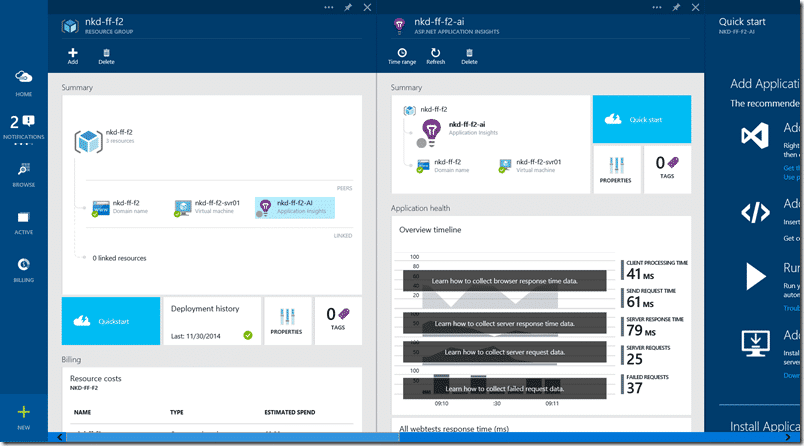
Task: Click the left arrow of horizontal scrollbar
Action: pos(60,437)
